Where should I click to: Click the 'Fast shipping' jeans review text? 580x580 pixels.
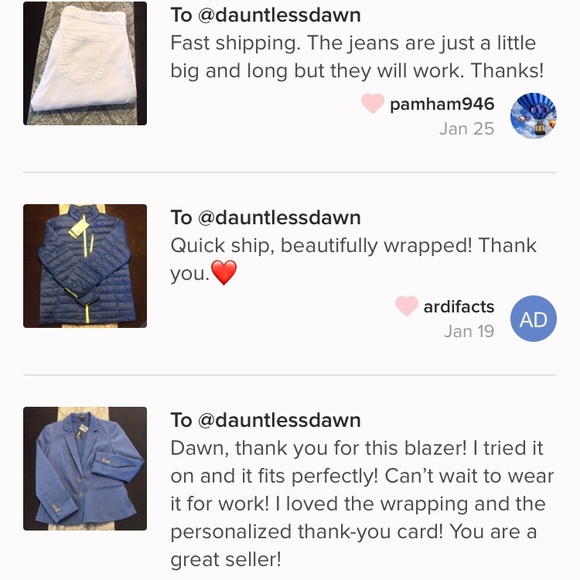357,57
